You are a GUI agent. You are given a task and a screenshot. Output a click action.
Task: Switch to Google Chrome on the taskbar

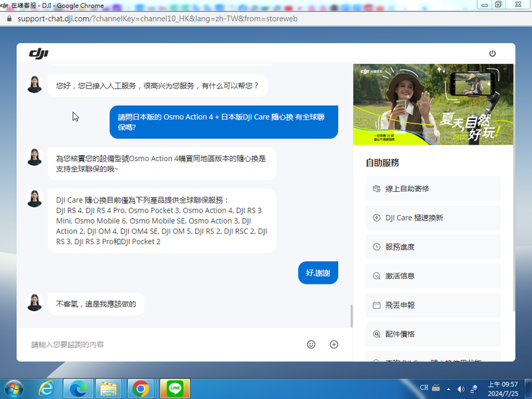point(141,389)
